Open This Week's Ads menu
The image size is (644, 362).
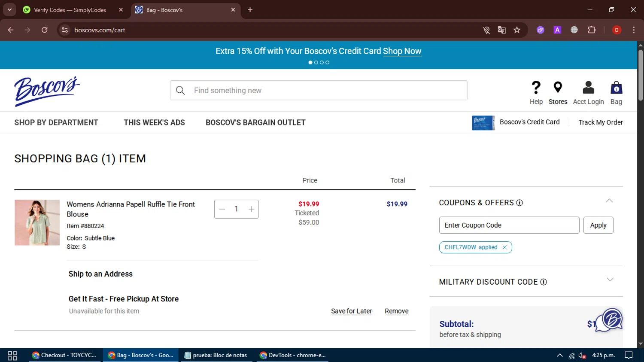coord(154,122)
